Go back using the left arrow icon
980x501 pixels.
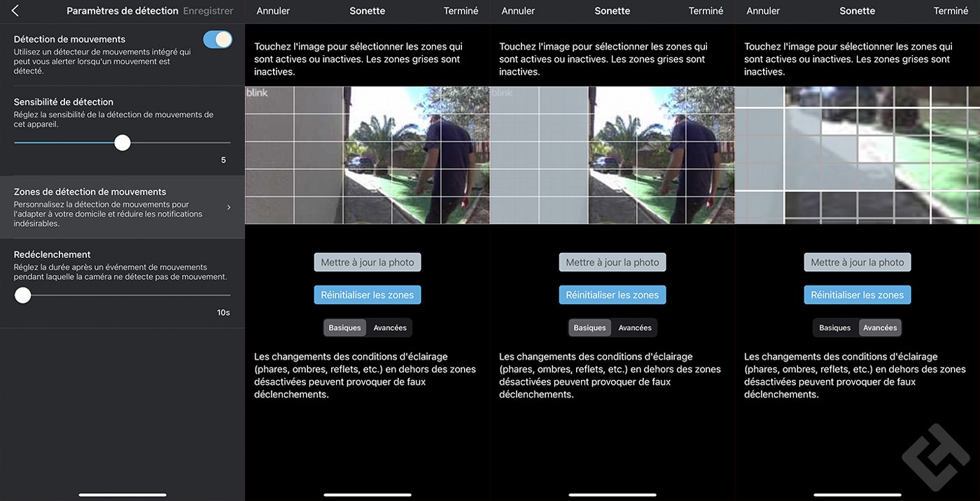coord(15,11)
